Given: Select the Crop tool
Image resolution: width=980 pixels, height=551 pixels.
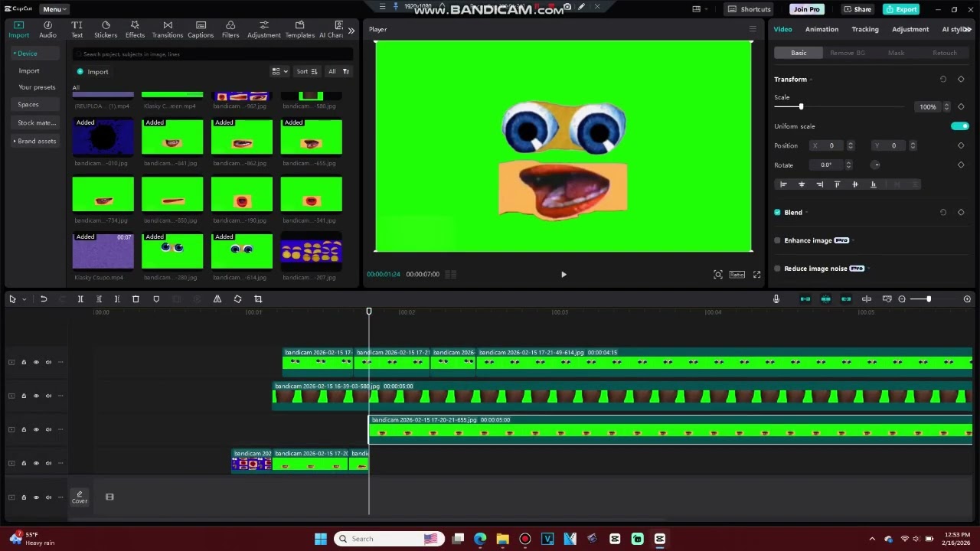Looking at the screenshot, I should 258,299.
